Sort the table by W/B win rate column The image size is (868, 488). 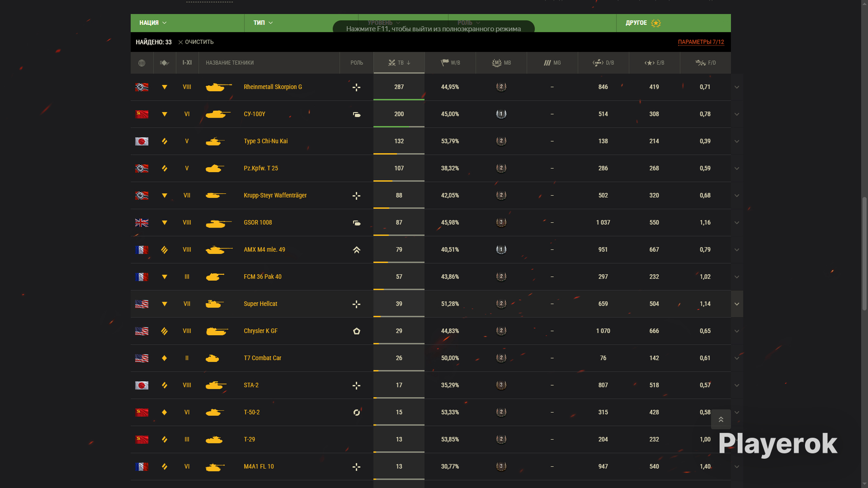click(450, 63)
